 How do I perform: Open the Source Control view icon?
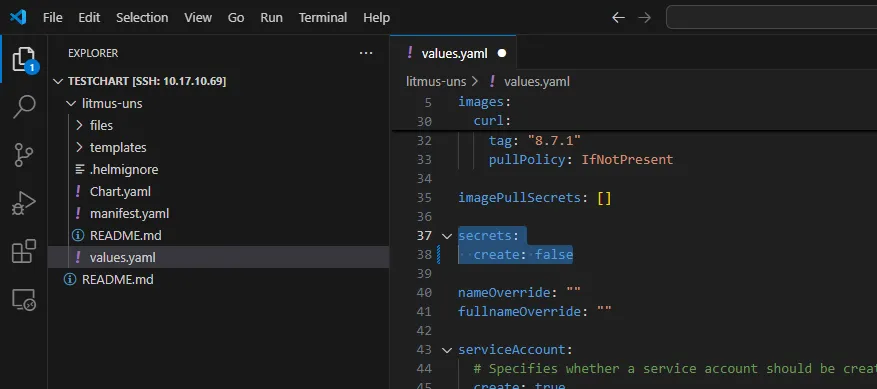(x=23, y=155)
